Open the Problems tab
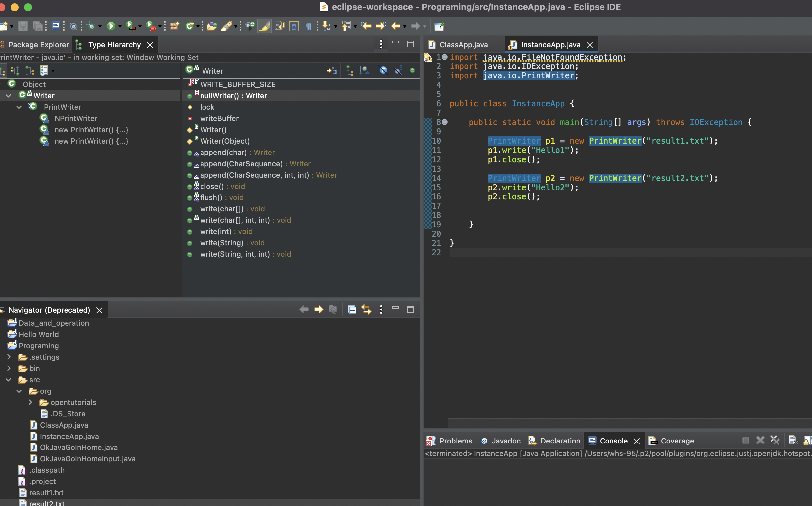This screenshot has width=812, height=506. coord(455,441)
